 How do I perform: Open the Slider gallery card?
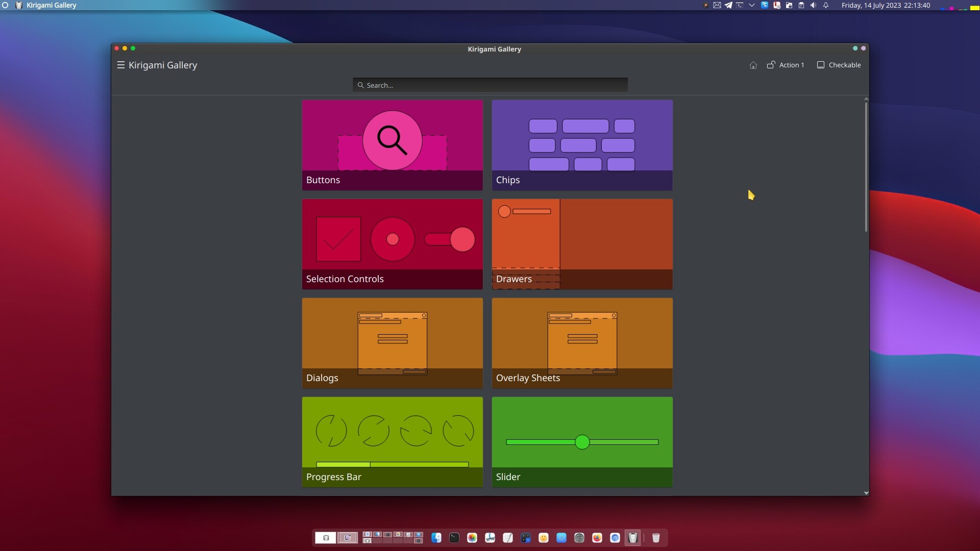tap(582, 442)
